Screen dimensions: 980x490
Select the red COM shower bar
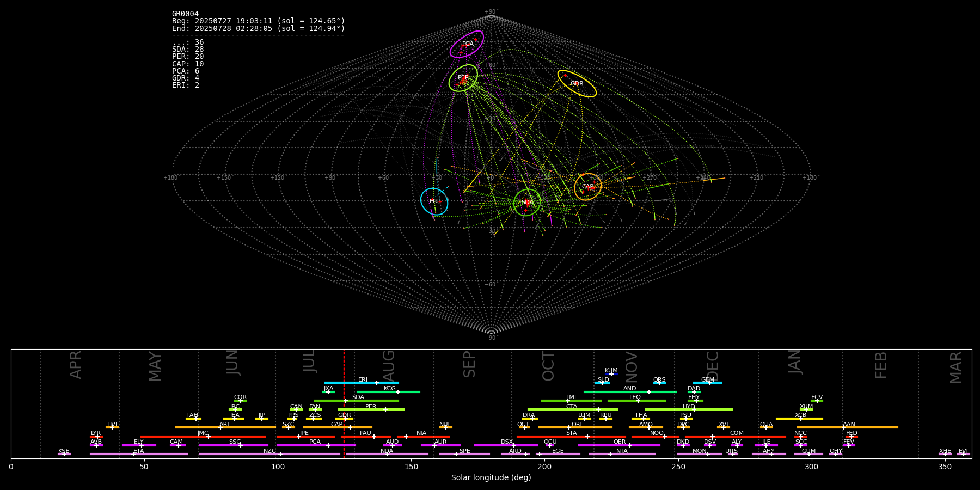736,437
